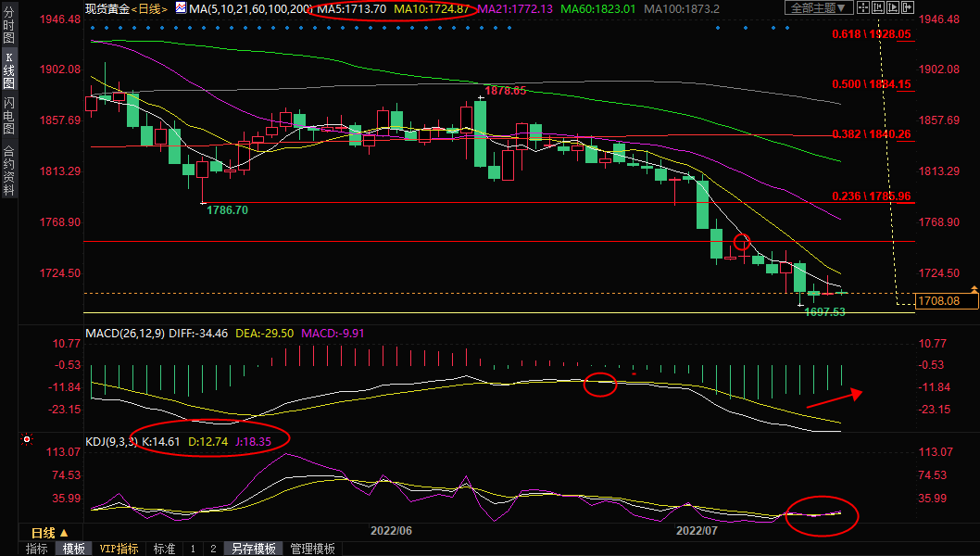Toggle template slot 1

tap(193, 549)
